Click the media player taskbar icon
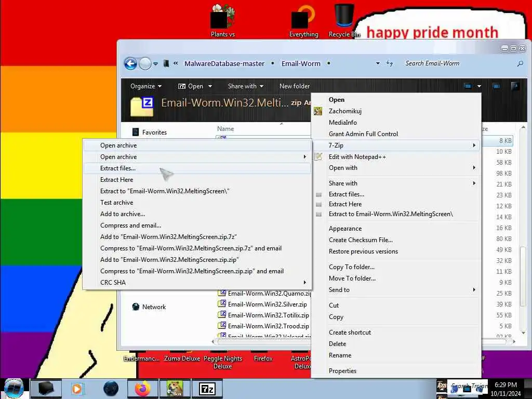The image size is (532, 399). (77, 389)
